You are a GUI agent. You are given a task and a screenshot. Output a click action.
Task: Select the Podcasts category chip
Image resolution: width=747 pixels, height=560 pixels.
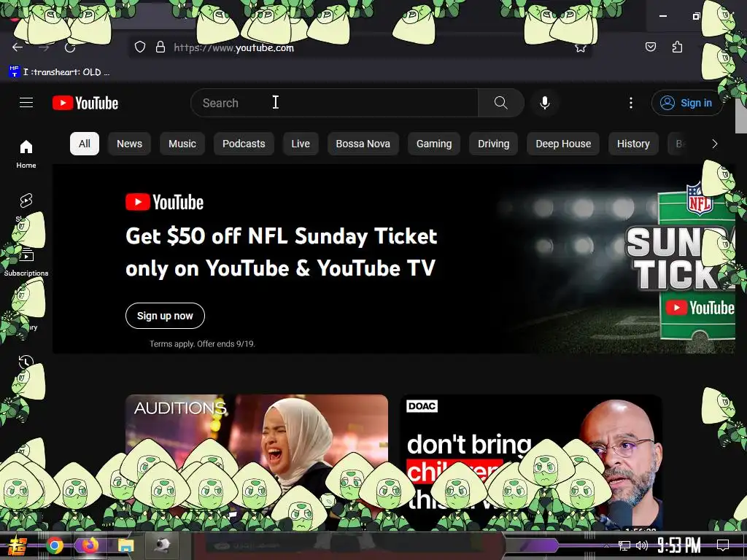coord(244,144)
